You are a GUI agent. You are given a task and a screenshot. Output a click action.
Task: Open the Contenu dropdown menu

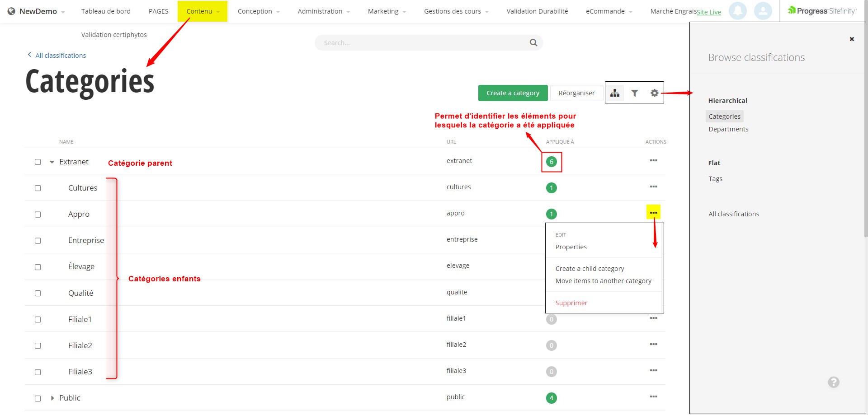point(203,11)
